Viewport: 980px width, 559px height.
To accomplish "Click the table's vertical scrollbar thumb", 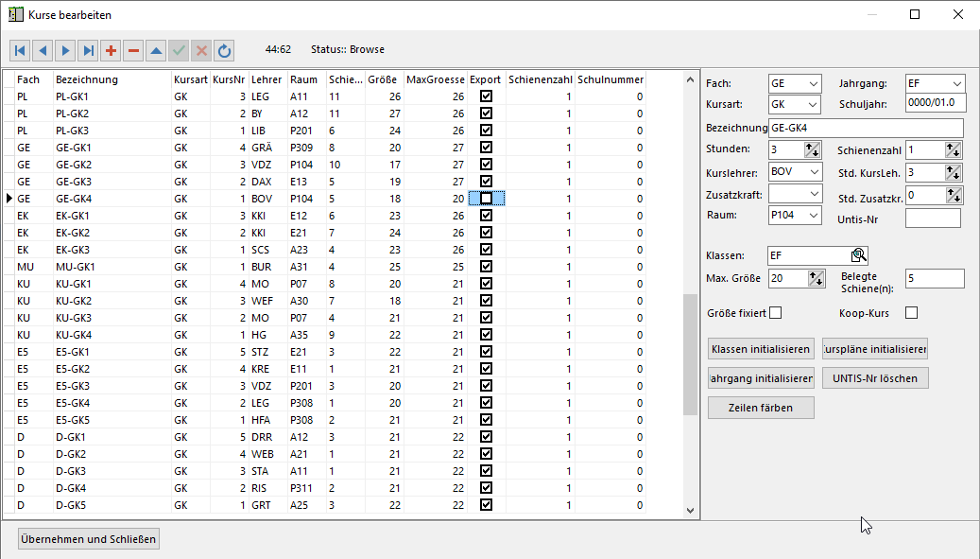I will 690,355.
